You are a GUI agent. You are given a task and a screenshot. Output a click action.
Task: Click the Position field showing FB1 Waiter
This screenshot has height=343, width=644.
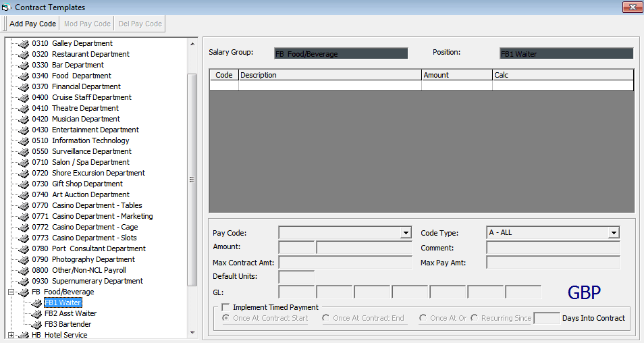(x=567, y=53)
